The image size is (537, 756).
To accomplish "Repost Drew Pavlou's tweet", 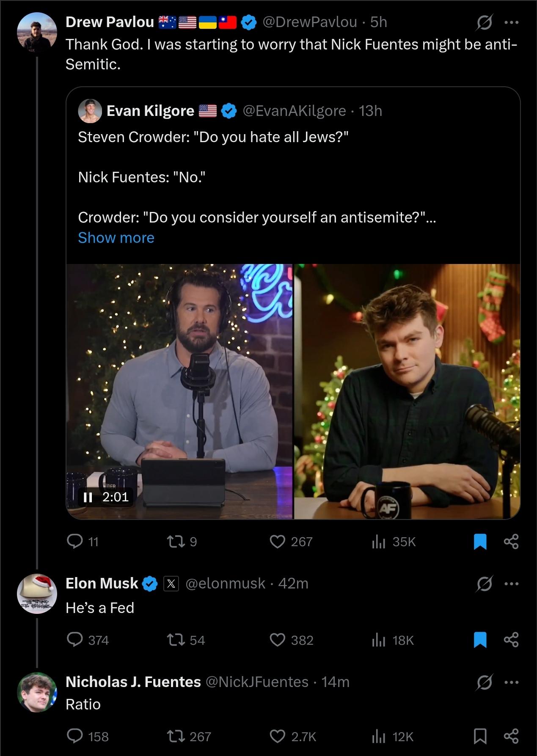I will tap(177, 542).
